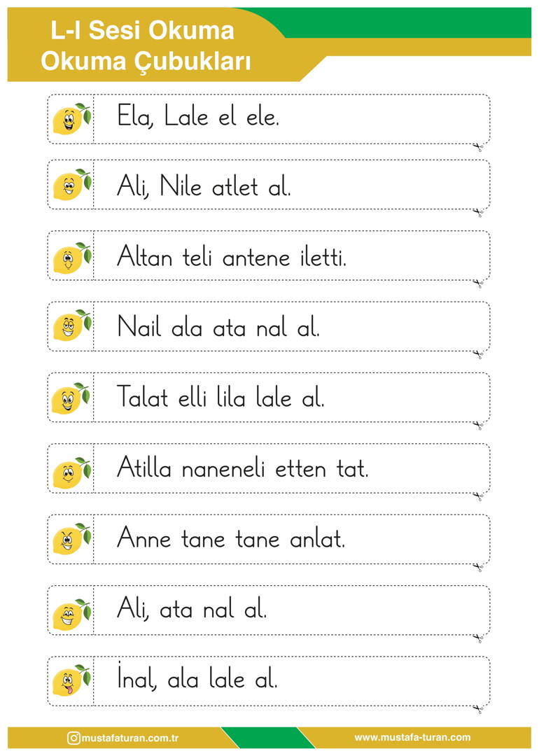Click the sentence "Ali, ata nal al."

(191, 610)
